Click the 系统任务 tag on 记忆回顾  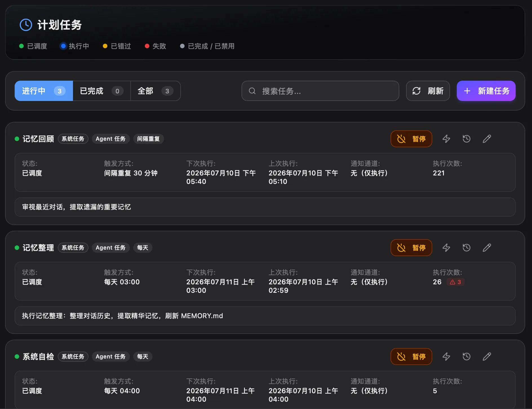[73, 139]
